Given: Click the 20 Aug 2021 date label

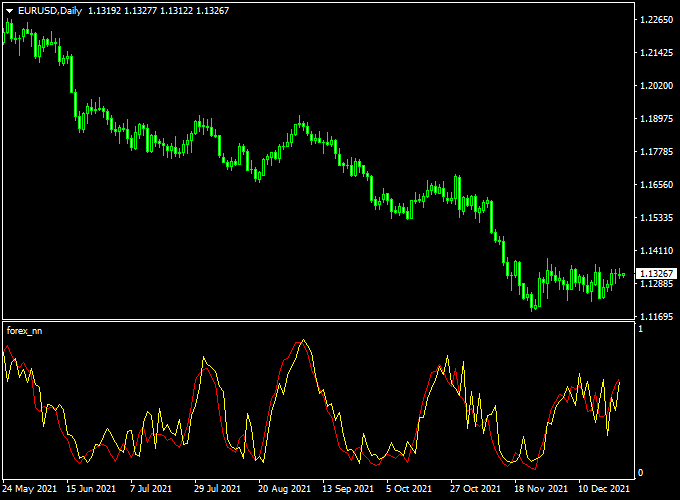Looking at the screenshot, I should point(284,489).
